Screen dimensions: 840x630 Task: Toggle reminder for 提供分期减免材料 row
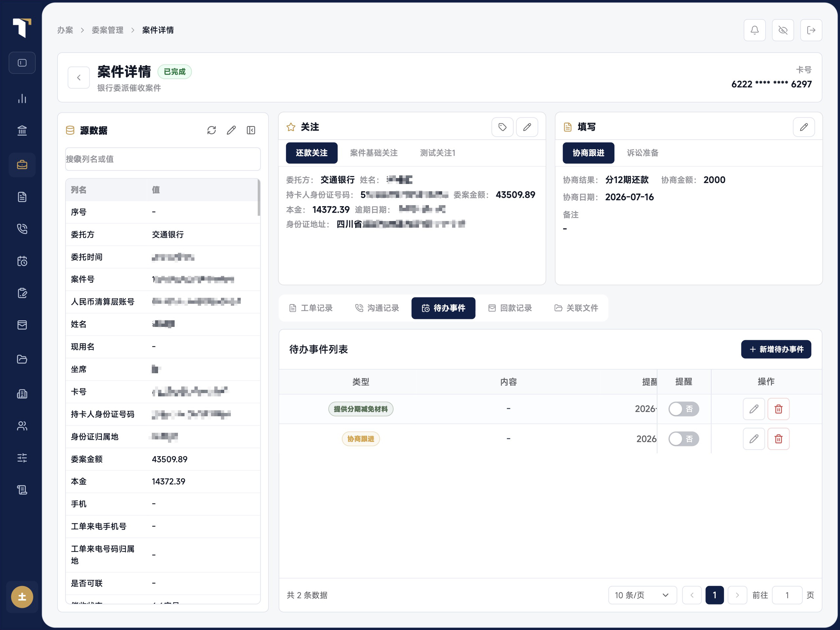pos(684,409)
